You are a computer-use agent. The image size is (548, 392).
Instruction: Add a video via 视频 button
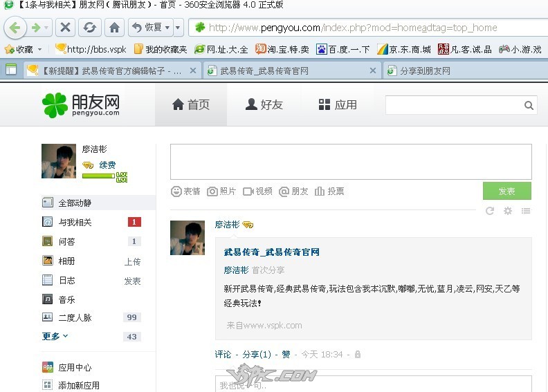click(257, 192)
